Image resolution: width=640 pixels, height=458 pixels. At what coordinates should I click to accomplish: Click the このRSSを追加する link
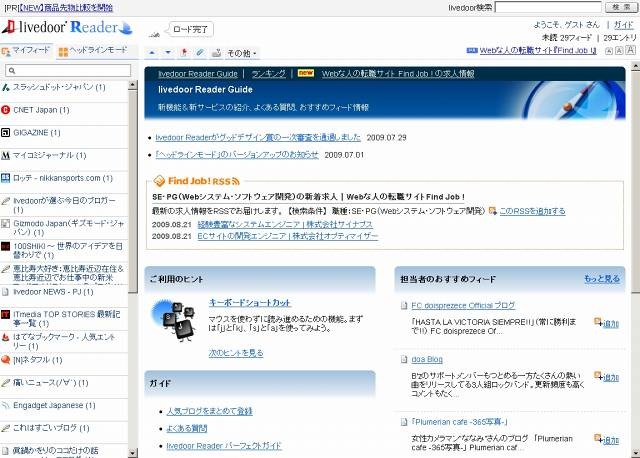point(532,211)
